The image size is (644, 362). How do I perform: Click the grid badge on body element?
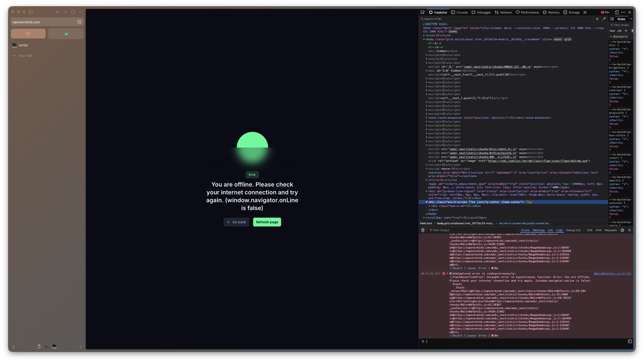[x=568, y=39]
